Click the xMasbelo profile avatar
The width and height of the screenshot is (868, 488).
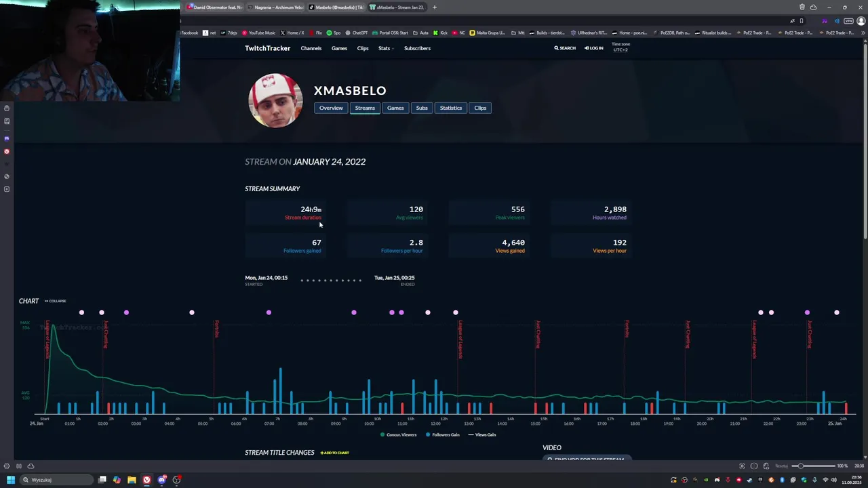click(x=276, y=100)
